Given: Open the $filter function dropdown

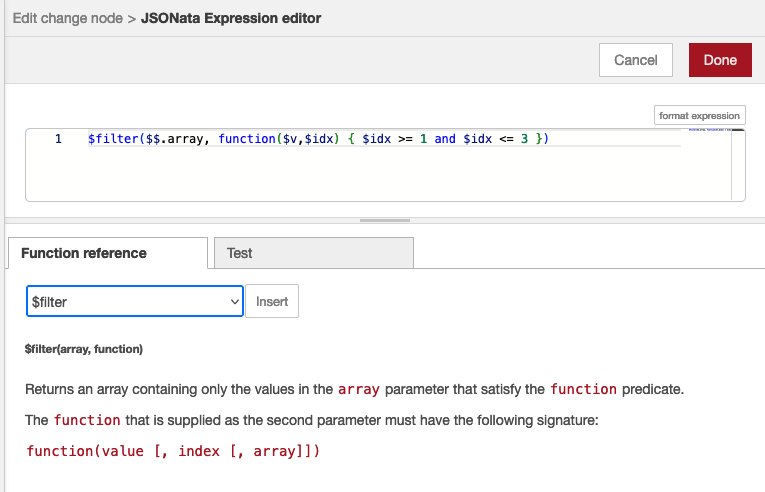Looking at the screenshot, I should pyautogui.click(x=135, y=301).
